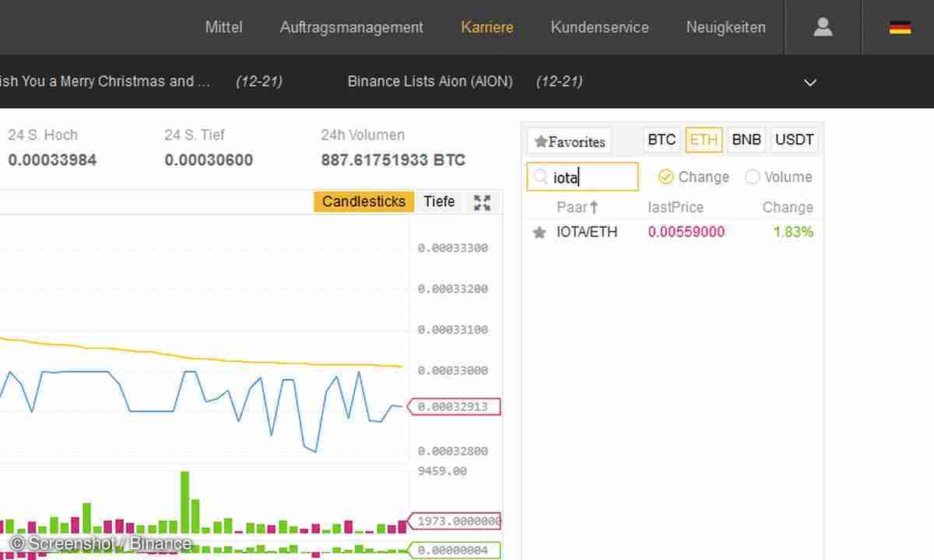Switch market list to BNB pairs
Viewport: 934px width, 560px height.
746,139
